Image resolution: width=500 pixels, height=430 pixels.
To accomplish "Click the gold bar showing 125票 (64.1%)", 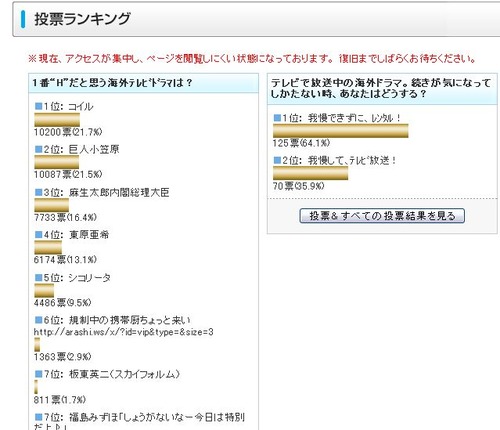I will click(341, 131).
